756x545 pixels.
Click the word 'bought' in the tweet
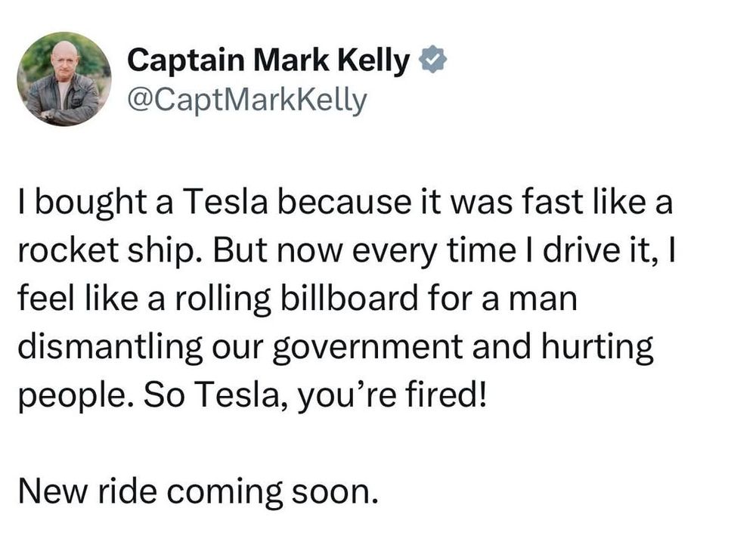click(x=91, y=203)
